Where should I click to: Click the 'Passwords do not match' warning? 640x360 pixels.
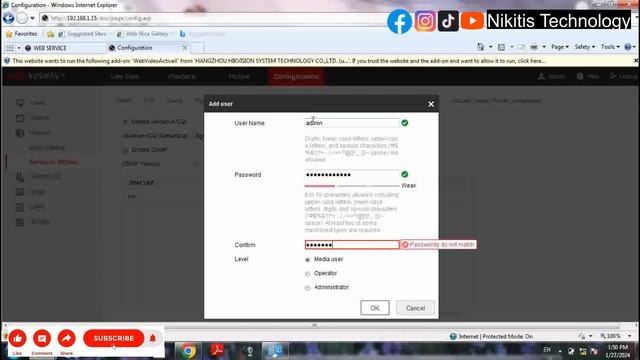[x=438, y=245]
